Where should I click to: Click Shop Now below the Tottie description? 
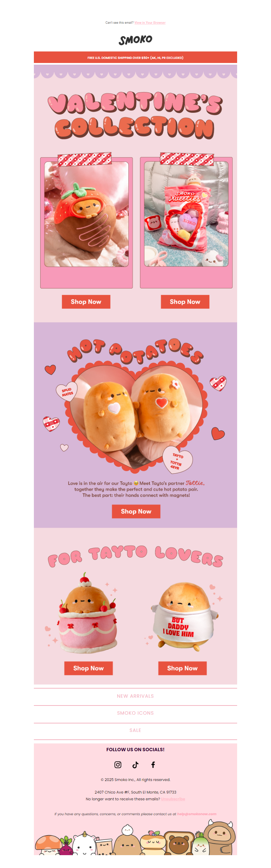136,511
